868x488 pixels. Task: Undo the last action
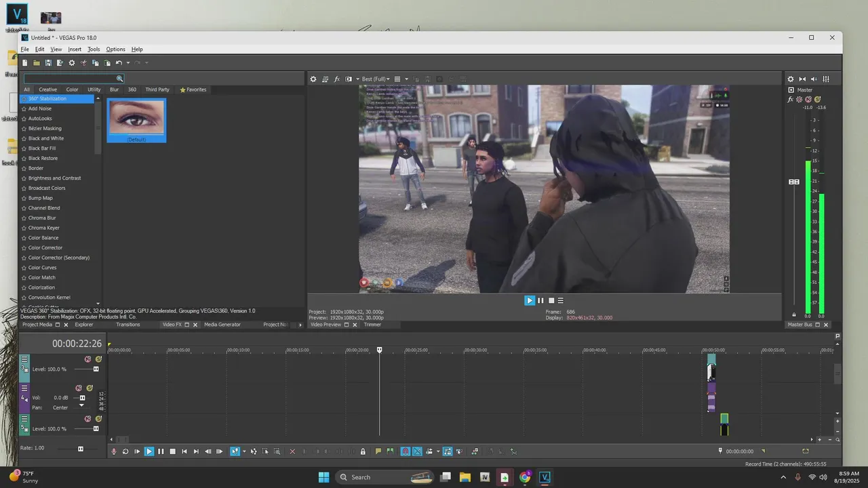click(119, 63)
